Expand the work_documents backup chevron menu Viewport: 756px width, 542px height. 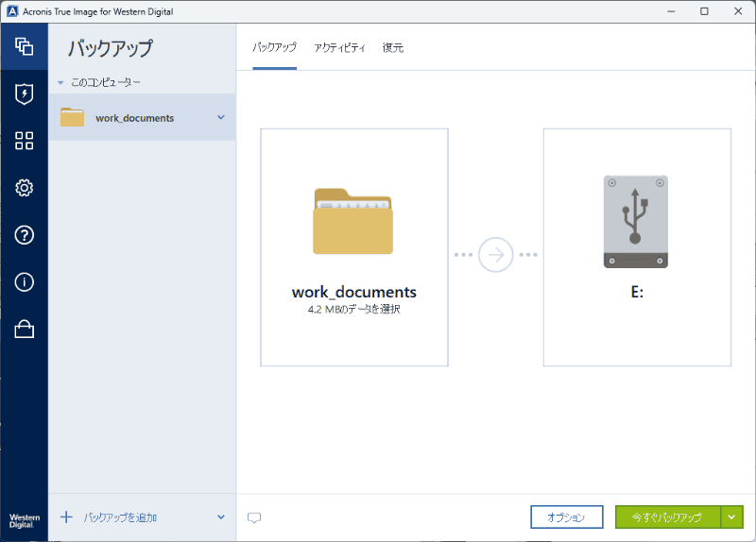221,117
